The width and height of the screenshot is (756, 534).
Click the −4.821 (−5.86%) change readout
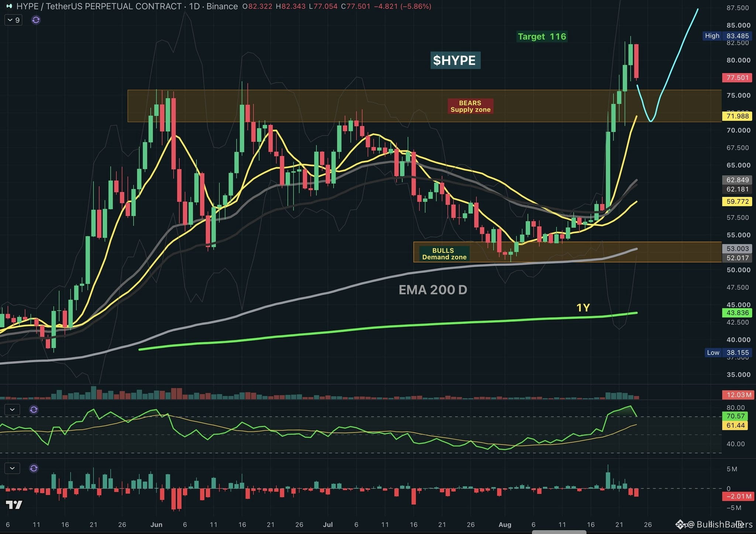(x=402, y=6)
